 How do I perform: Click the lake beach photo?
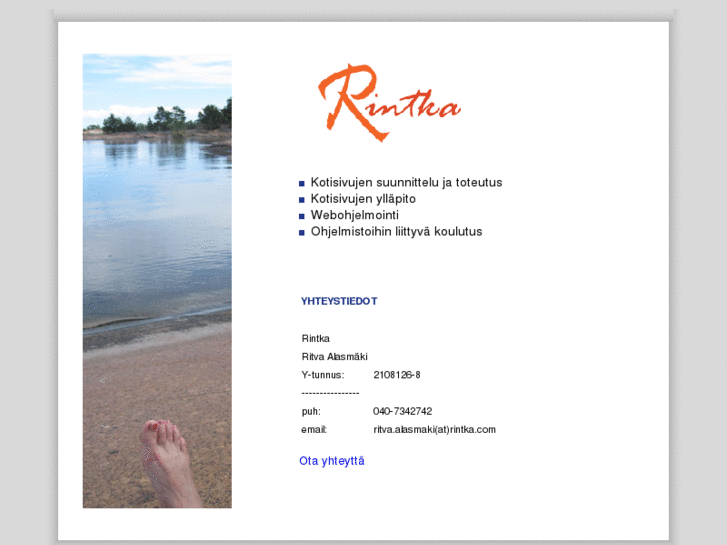157,281
